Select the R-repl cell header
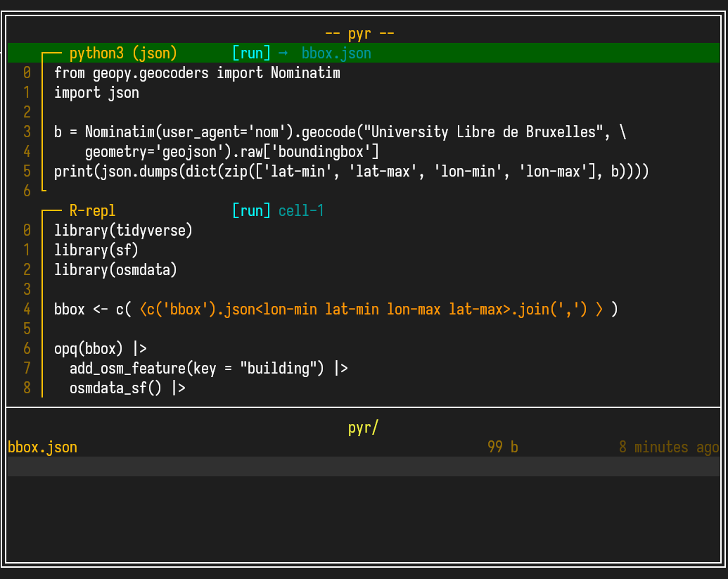 [92, 211]
